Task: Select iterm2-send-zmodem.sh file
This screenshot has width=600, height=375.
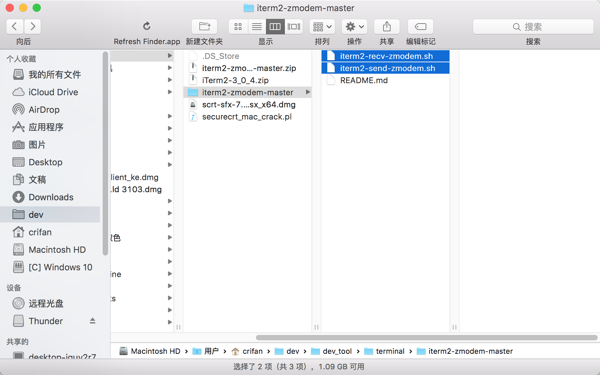Action: pos(385,68)
